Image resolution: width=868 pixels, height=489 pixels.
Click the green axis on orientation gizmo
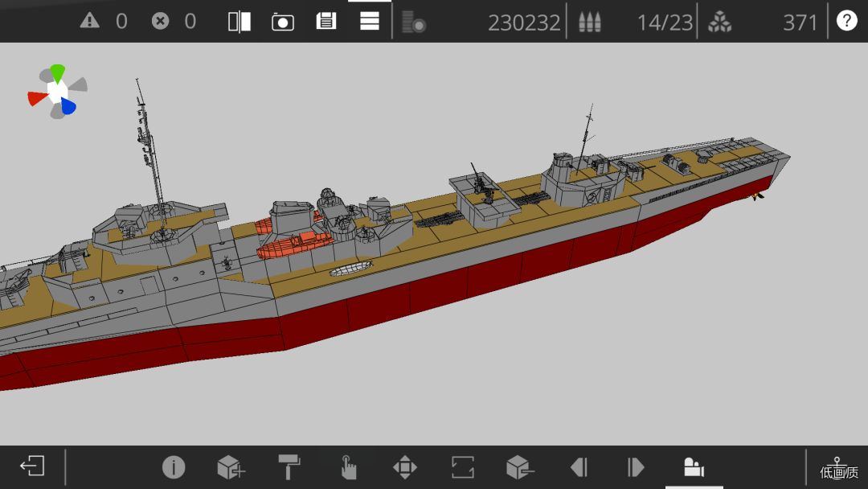[x=58, y=73]
